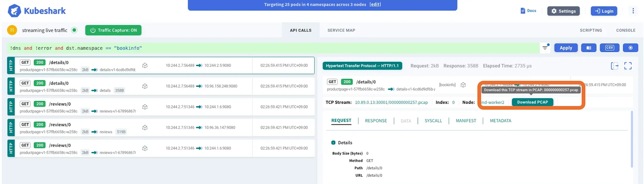Viewport: 644px width, 184px height.
Task: Expand the detail panel to fullscreen
Action: tap(628, 66)
